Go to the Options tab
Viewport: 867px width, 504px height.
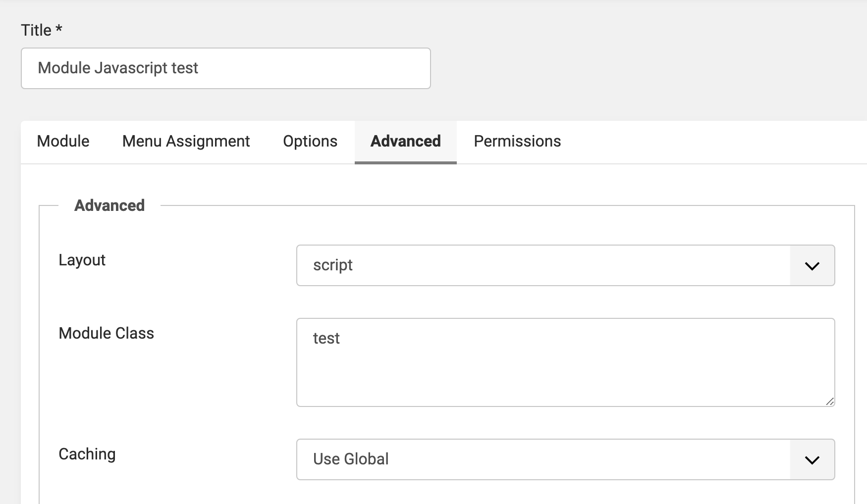(x=310, y=142)
